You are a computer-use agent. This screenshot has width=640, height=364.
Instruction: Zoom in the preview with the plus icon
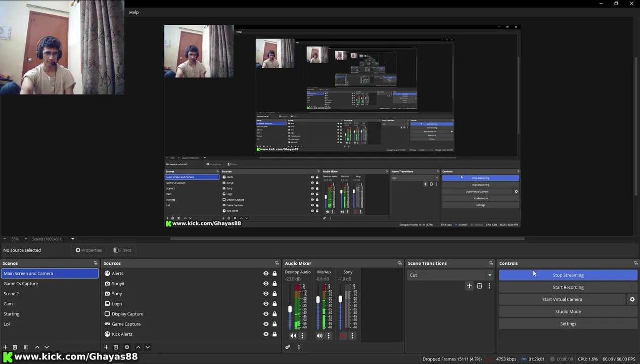tap(26, 239)
